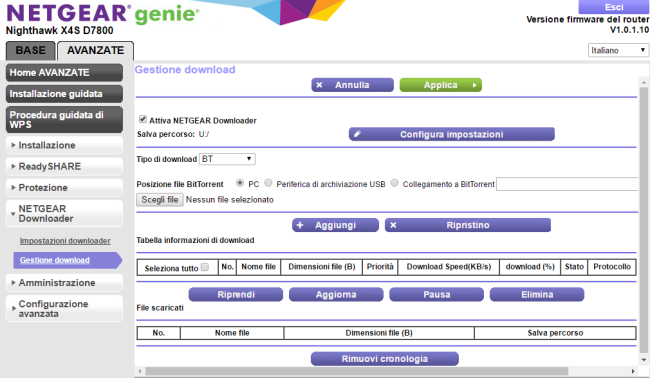The image size is (650, 378).
Task: Click the arrow icon on Applica button
Action: [x=475, y=85]
